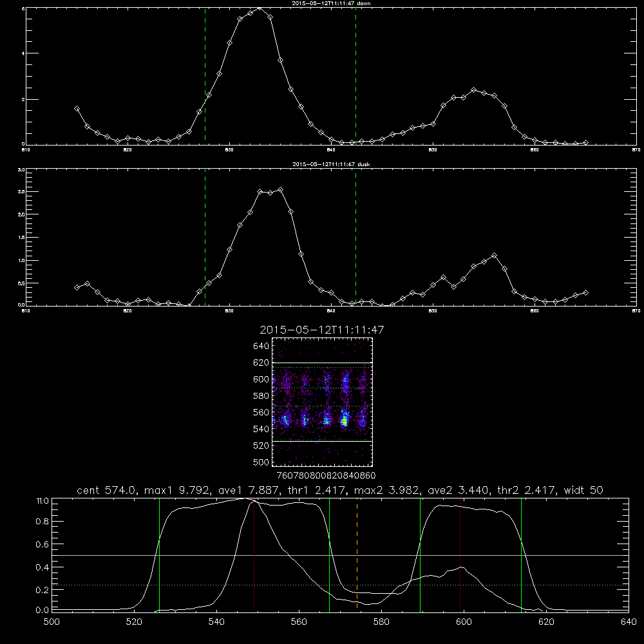Select the "840" x-axis label of the dusk plot
Image resolution: width=644 pixels, height=644 pixels.
(x=331, y=311)
